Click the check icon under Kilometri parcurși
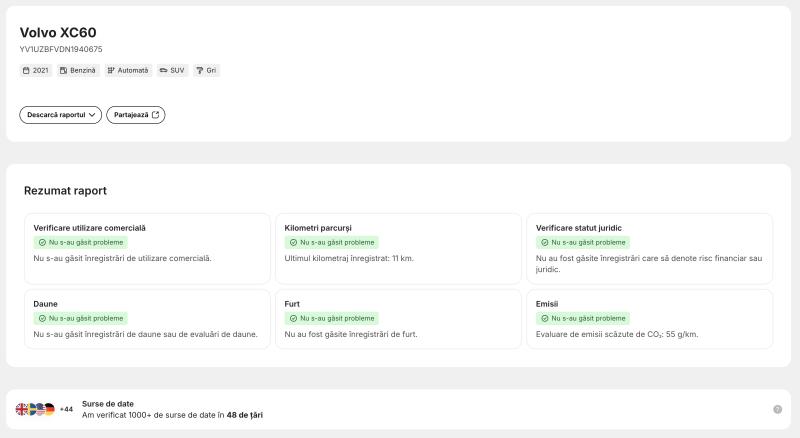The height and width of the screenshot is (438, 800). [293, 242]
